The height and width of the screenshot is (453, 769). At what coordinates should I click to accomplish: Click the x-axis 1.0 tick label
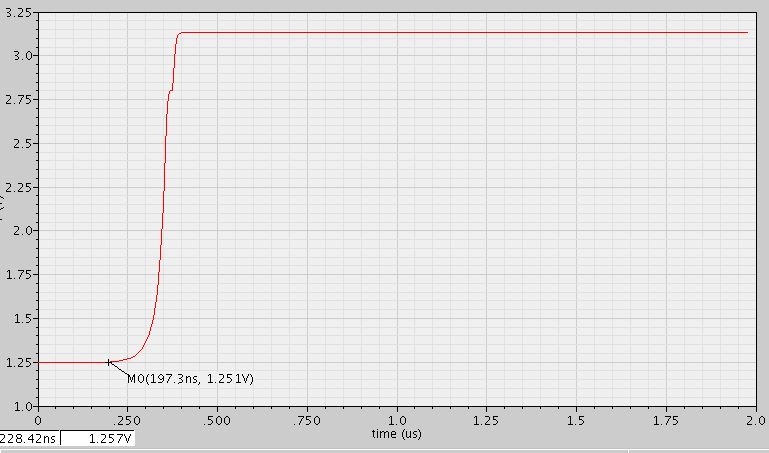click(x=397, y=421)
